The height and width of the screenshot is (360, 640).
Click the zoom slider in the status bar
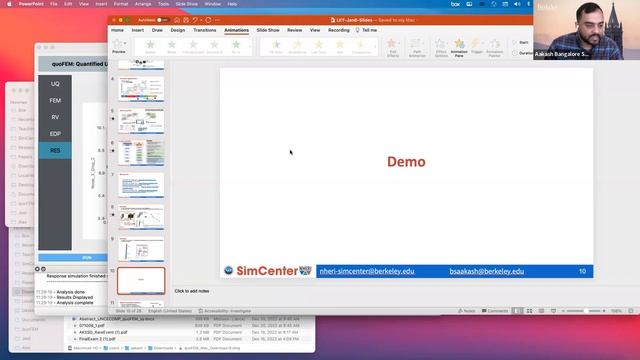click(584, 311)
